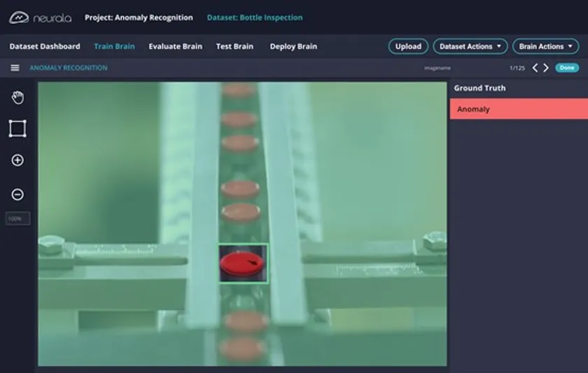Select the pan hand tool

[x=17, y=97]
